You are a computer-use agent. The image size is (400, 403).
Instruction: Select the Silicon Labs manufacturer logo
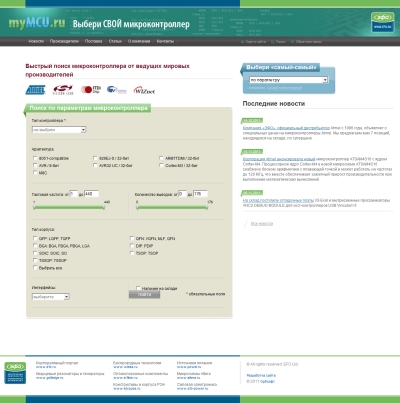click(63, 90)
